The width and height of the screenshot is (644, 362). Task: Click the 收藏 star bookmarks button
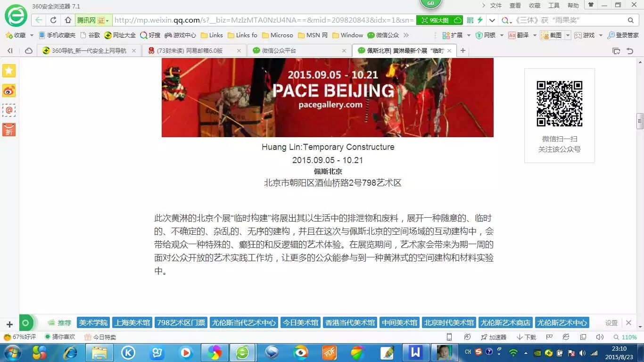[x=16, y=35]
